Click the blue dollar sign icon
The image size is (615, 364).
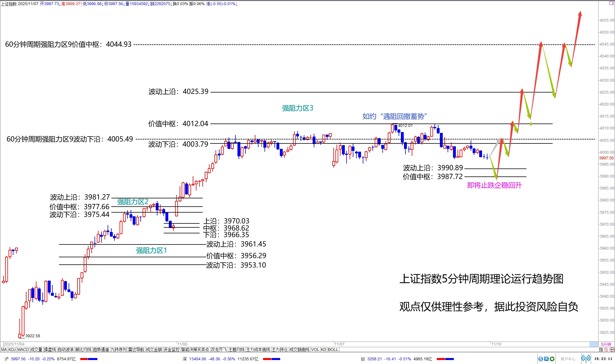[540, 359]
